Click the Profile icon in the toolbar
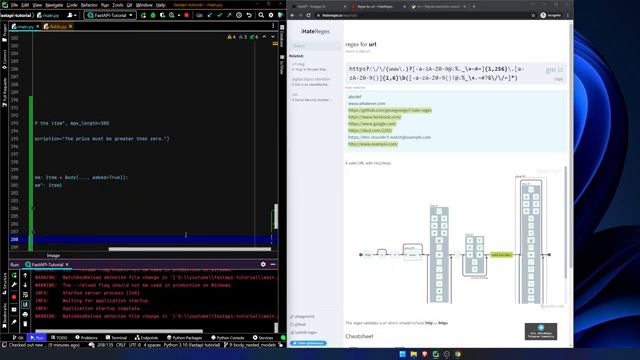The image size is (640, 360). pyautogui.click(x=173, y=15)
